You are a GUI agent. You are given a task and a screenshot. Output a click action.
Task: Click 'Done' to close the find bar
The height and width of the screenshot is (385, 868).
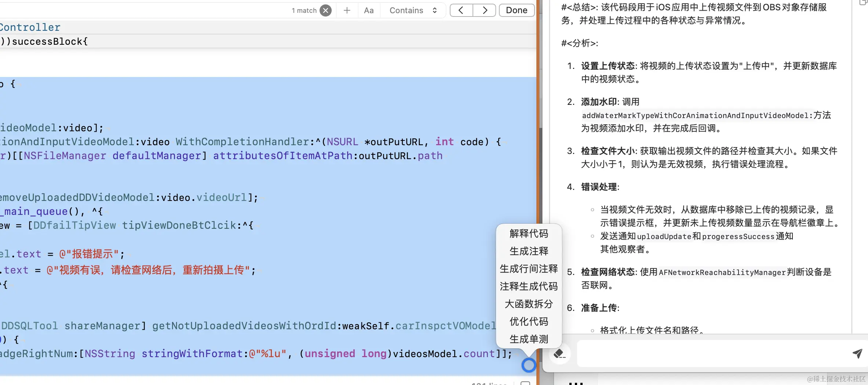[x=517, y=10]
